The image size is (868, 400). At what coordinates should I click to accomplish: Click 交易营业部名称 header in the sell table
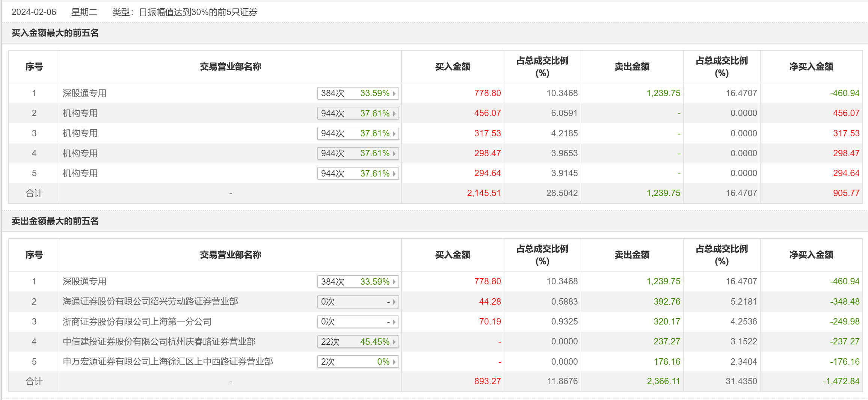[x=230, y=255]
